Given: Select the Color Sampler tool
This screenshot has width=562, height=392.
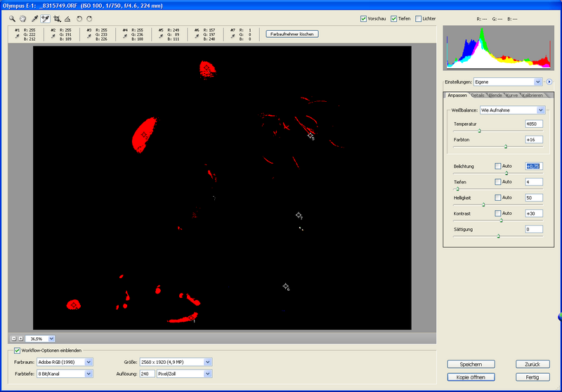Looking at the screenshot, I should click(45, 18).
